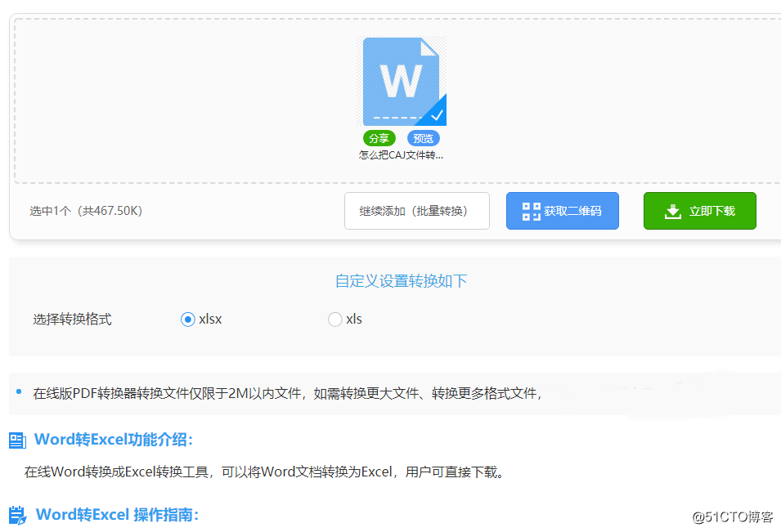Click the Word转Excel功能介绍 heading

[x=114, y=440]
